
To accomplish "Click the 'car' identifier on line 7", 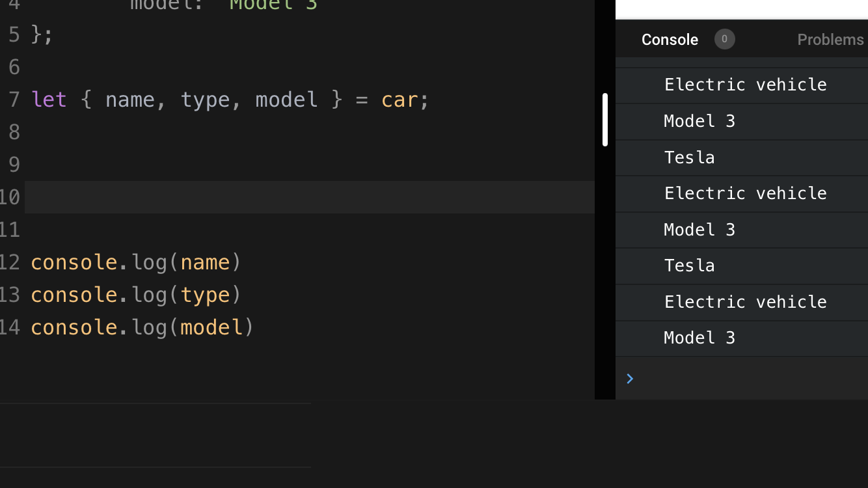I will [399, 100].
